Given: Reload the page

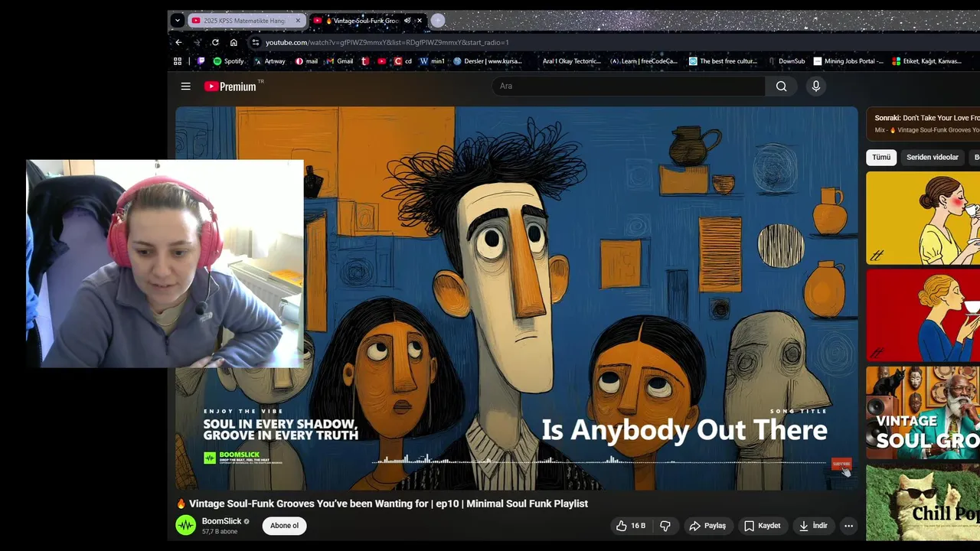Looking at the screenshot, I should pyautogui.click(x=215, y=43).
